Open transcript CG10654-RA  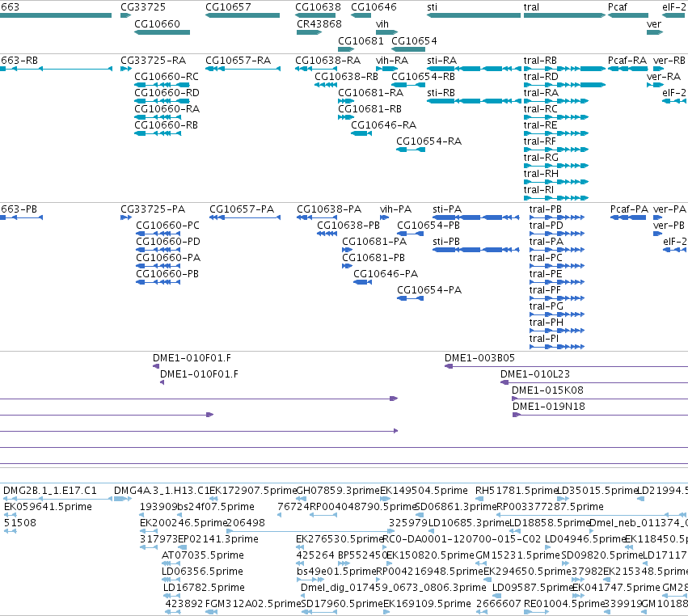click(x=428, y=141)
